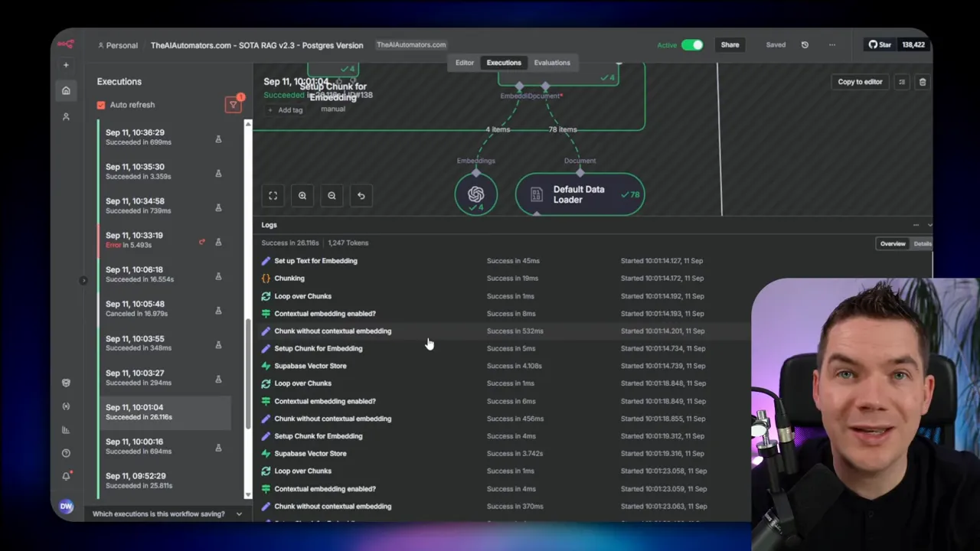
Task: Switch to the Executions tab
Action: [x=504, y=63]
